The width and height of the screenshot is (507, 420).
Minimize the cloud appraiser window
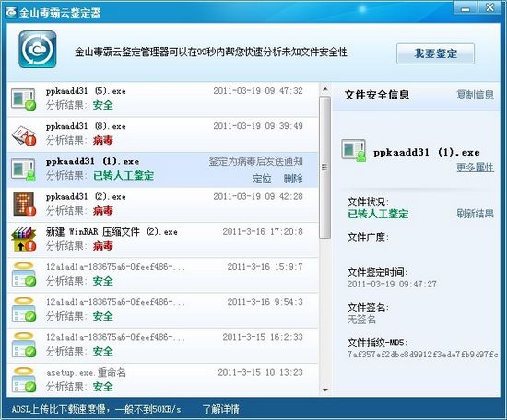point(465,8)
